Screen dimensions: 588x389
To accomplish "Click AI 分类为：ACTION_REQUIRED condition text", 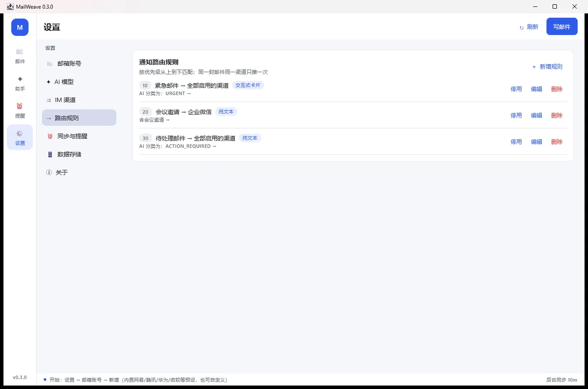I will (x=178, y=146).
